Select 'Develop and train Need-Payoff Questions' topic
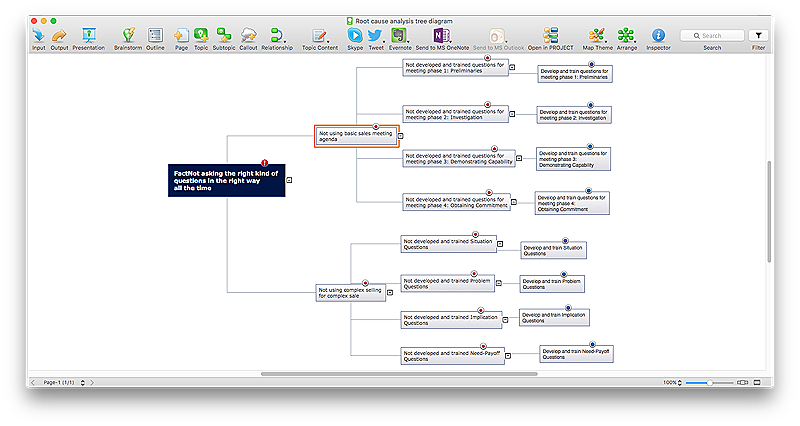 (x=577, y=354)
